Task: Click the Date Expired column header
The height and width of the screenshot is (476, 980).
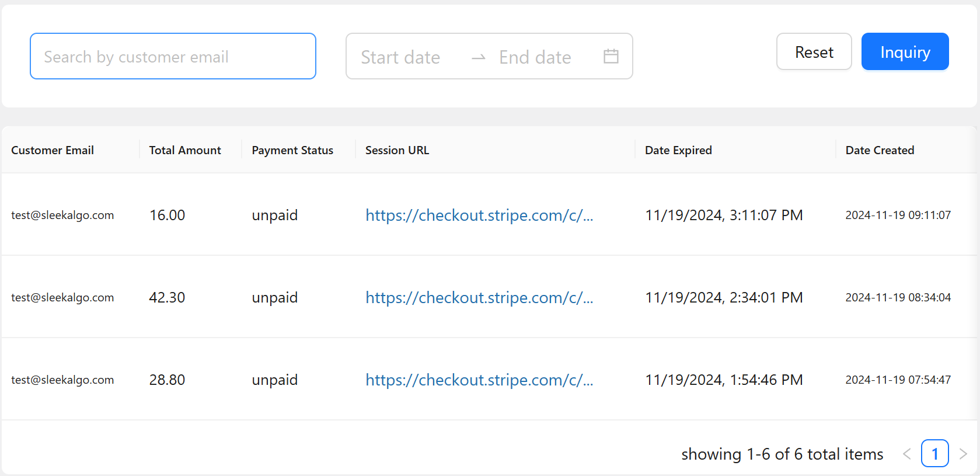Action: tap(678, 150)
